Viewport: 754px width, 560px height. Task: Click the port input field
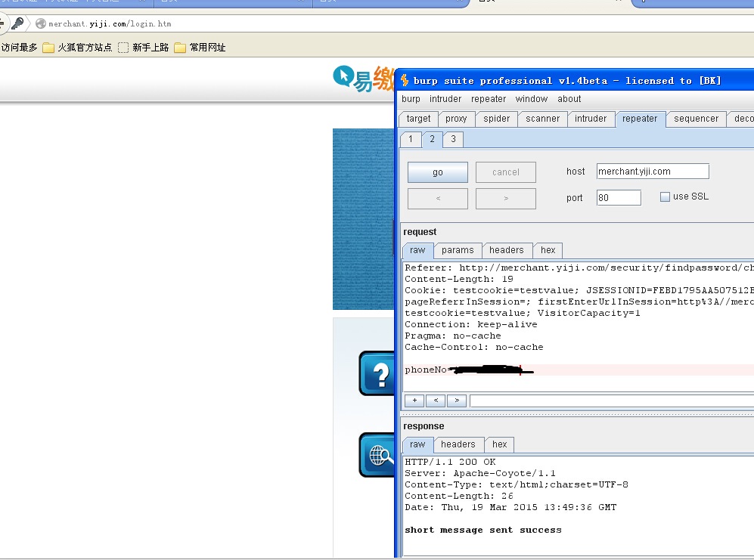click(x=619, y=197)
